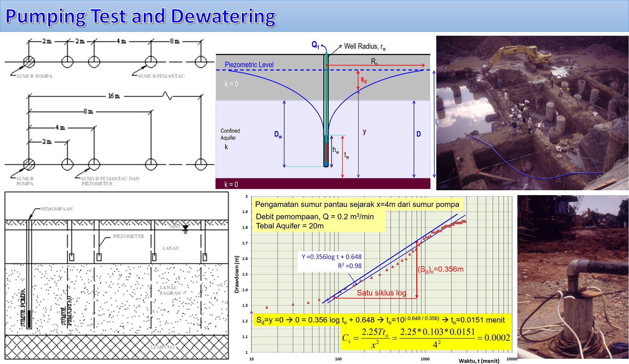The image size is (629, 364).
Task: Select the Q1 discharge label
Action: (x=315, y=45)
